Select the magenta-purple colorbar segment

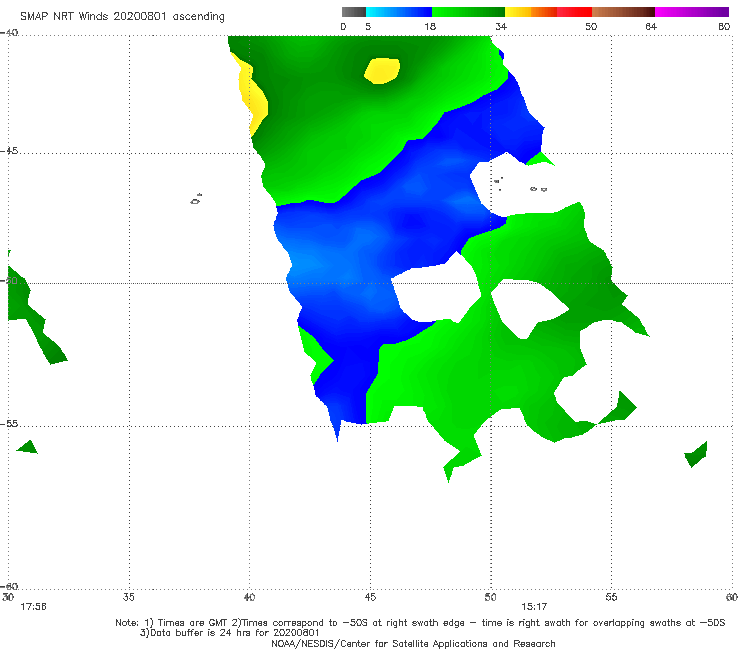(692, 12)
